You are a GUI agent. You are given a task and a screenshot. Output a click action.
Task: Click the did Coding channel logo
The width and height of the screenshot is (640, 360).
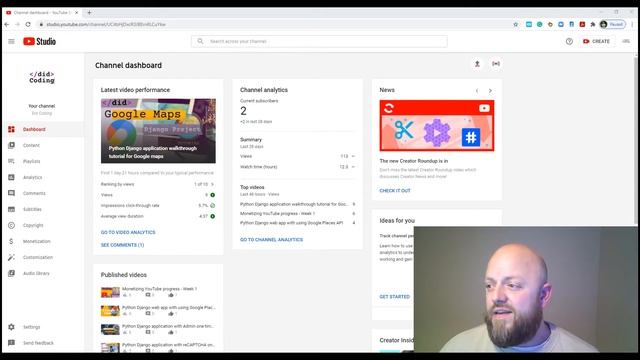[42, 77]
